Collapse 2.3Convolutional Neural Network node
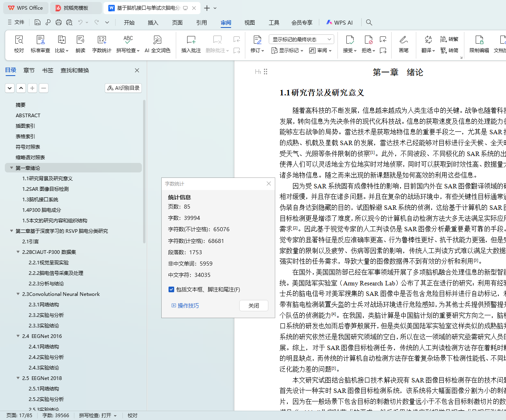 click(18, 294)
